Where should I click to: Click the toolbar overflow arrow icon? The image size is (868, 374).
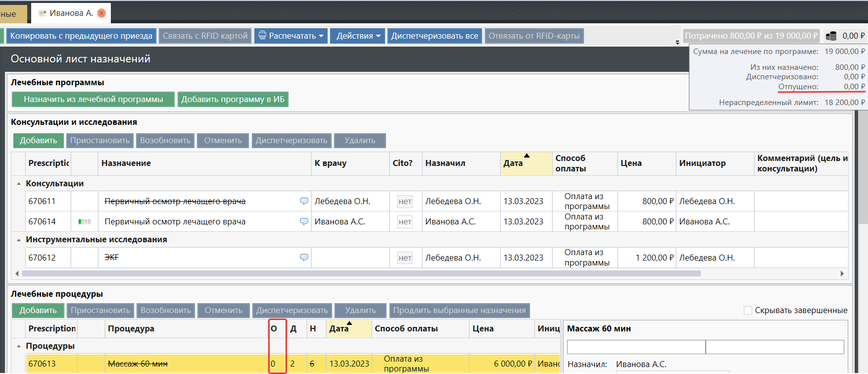pos(677,43)
